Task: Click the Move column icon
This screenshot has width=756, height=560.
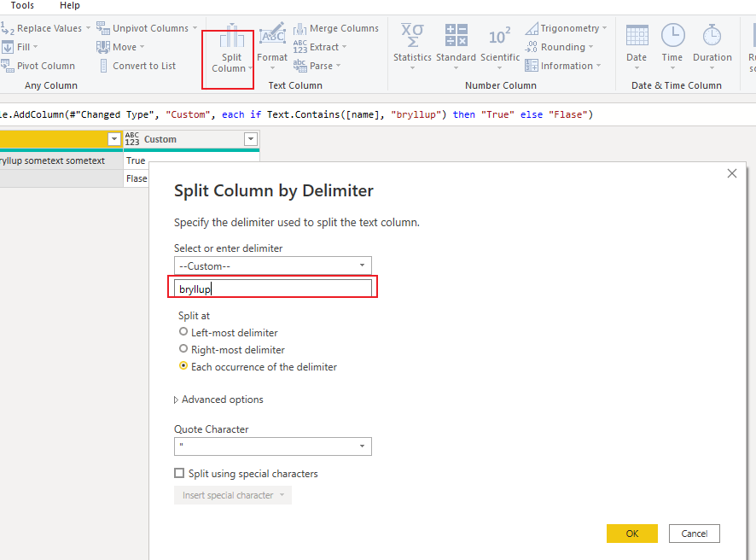Action: (102, 47)
